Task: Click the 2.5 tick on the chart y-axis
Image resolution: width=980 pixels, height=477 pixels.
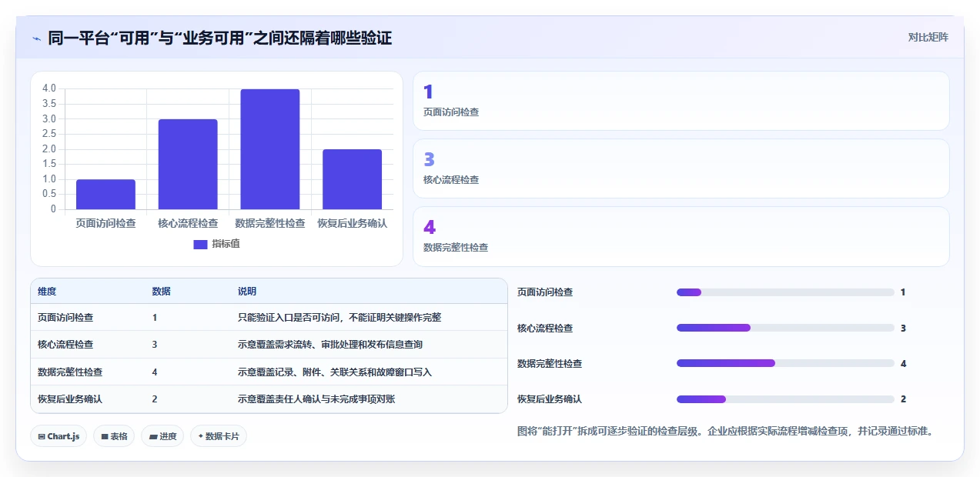Action: (49, 134)
